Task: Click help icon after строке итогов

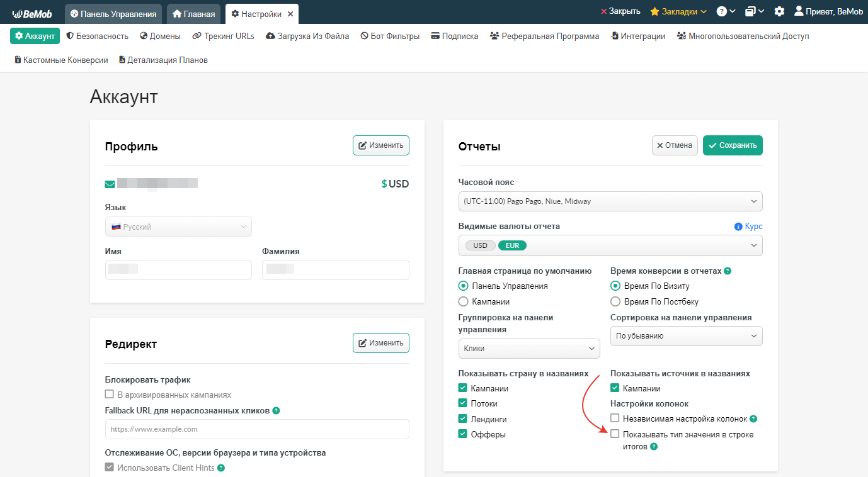Action: tap(654, 447)
